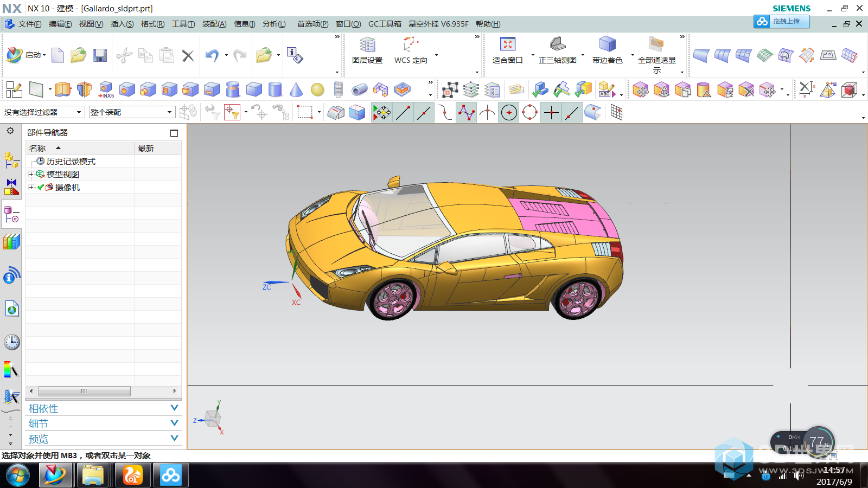The image size is (868, 488).
Task: Toggle Existing Point snap option
Action: (551, 112)
